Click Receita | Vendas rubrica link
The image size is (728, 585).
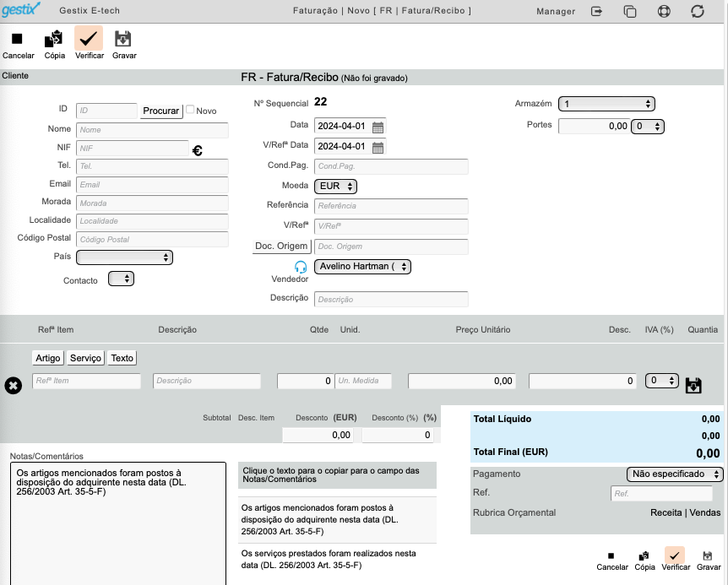pos(685,512)
